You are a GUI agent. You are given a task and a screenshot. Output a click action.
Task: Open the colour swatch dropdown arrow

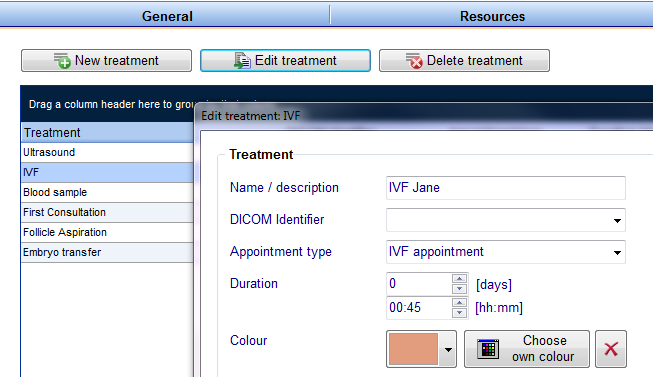pyautogui.click(x=448, y=350)
